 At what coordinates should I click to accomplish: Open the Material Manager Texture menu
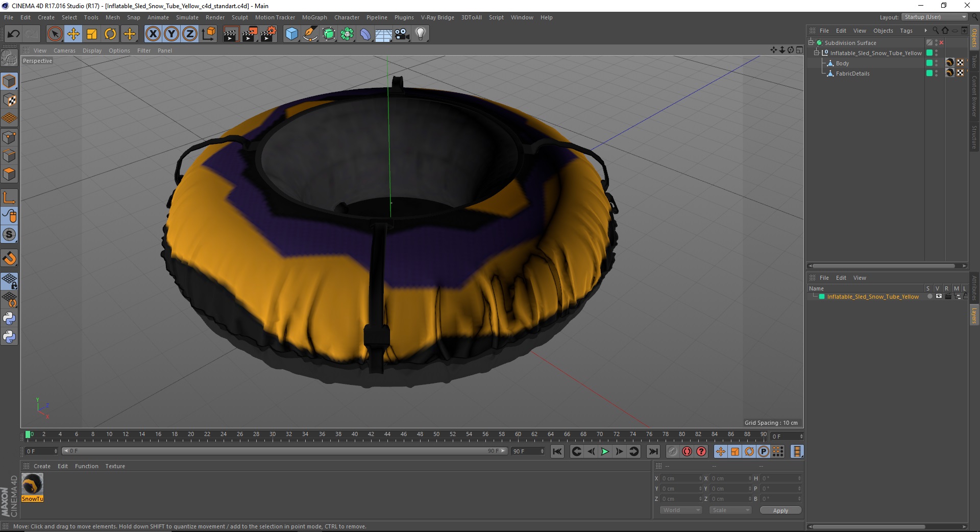(x=115, y=466)
